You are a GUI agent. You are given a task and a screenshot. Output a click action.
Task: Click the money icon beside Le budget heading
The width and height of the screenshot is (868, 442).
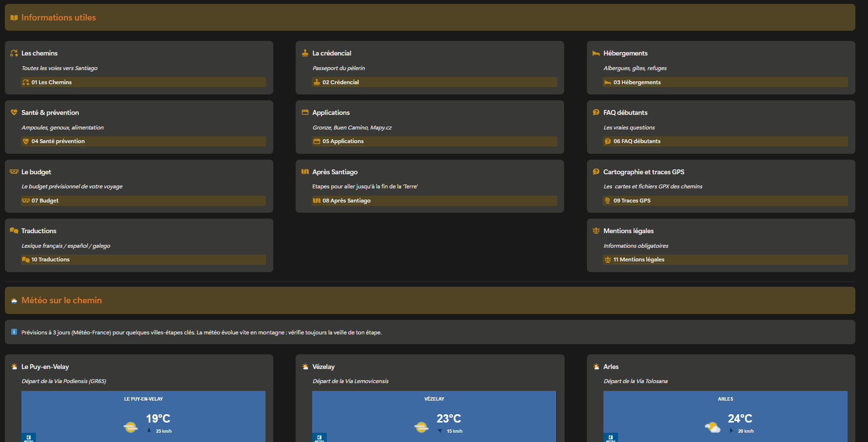[x=14, y=172]
